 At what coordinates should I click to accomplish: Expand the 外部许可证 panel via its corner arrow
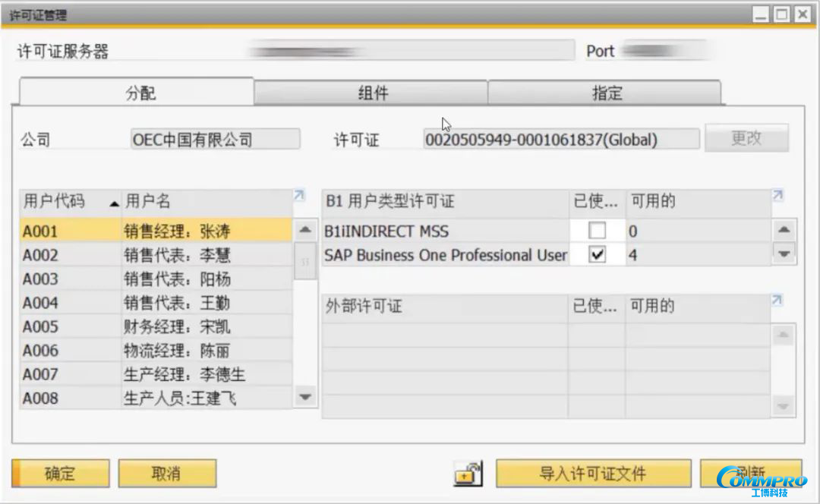776,299
